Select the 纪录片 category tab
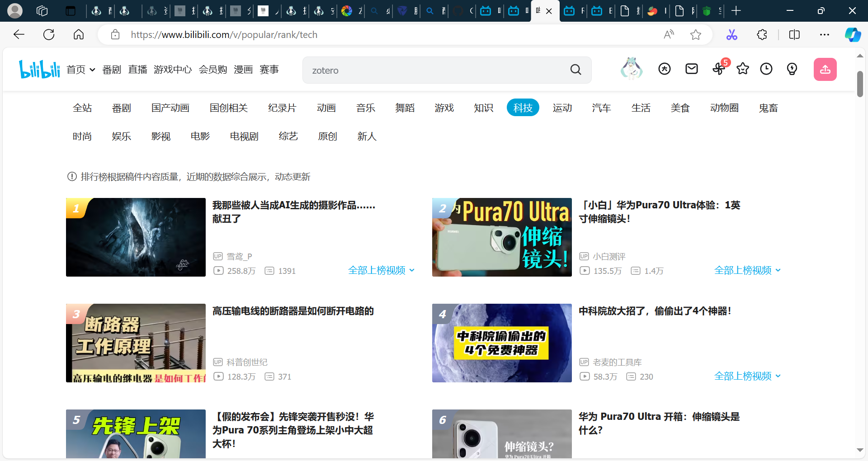This screenshot has height=461, width=868. 282,108
